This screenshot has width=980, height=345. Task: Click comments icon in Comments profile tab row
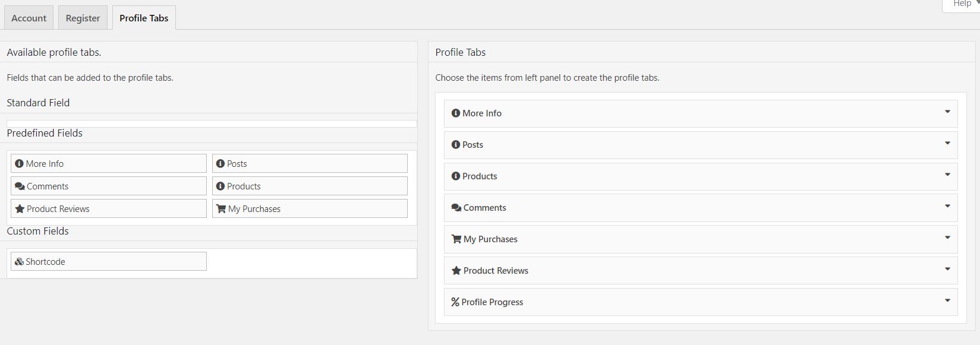click(x=456, y=207)
